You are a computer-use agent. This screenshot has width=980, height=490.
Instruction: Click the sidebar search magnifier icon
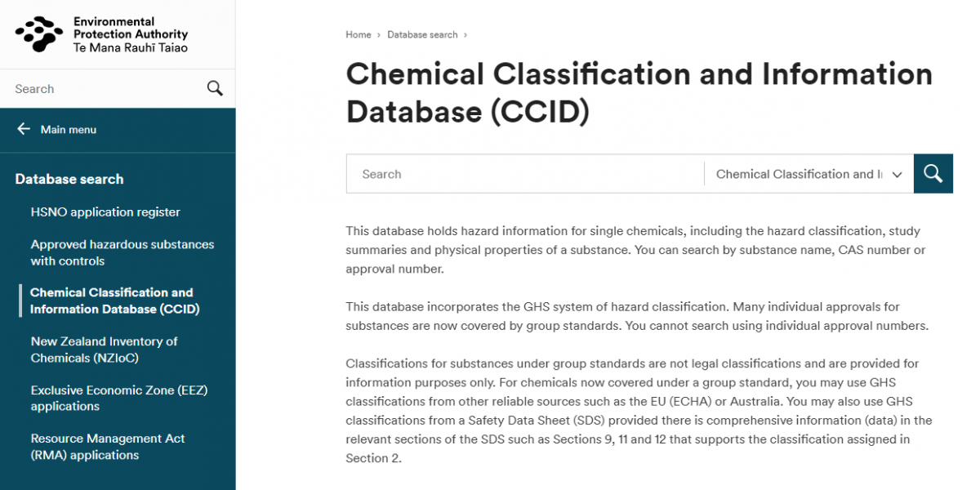click(x=215, y=88)
